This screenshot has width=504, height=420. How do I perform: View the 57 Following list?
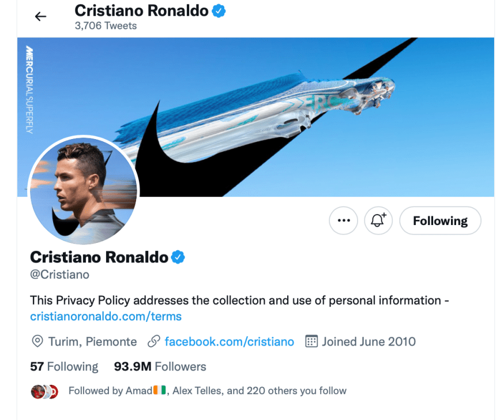click(x=64, y=366)
